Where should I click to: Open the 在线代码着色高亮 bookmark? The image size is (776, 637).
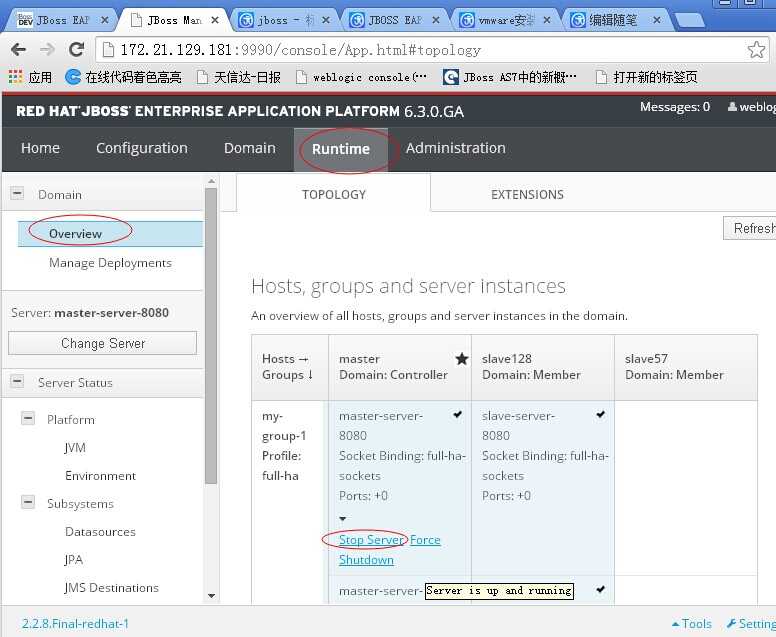(x=123, y=77)
